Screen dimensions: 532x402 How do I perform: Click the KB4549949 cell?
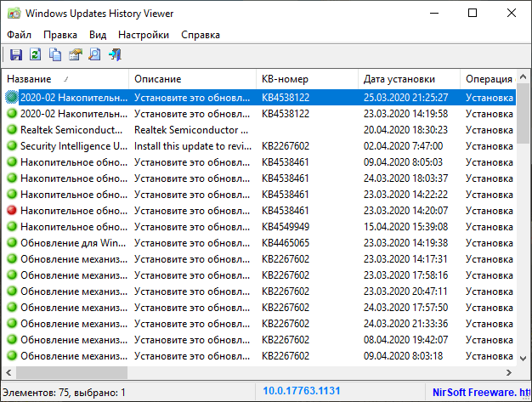pyautogui.click(x=286, y=227)
